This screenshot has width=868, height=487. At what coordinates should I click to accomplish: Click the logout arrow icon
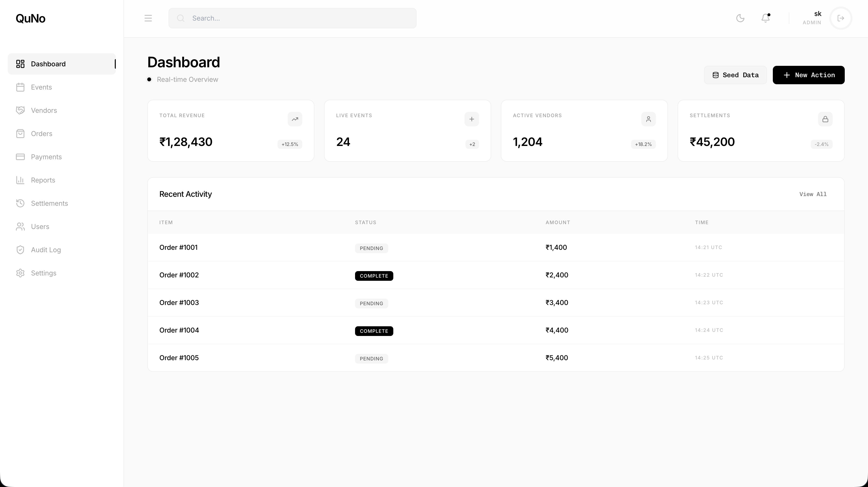pos(840,18)
